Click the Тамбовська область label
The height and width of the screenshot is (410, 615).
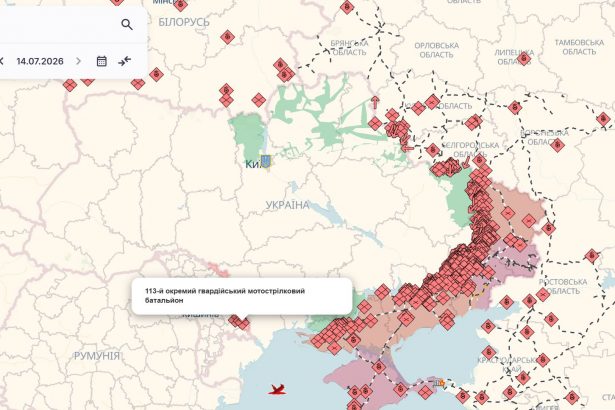point(579,47)
